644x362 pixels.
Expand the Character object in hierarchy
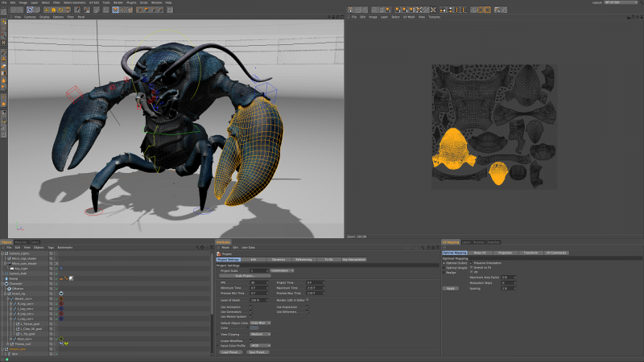[4, 283]
